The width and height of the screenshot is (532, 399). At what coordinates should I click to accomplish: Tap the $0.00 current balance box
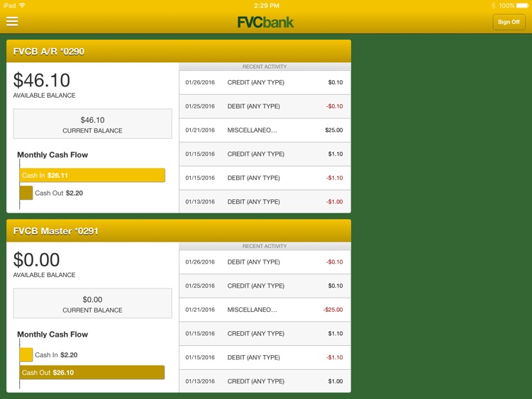coord(93,303)
